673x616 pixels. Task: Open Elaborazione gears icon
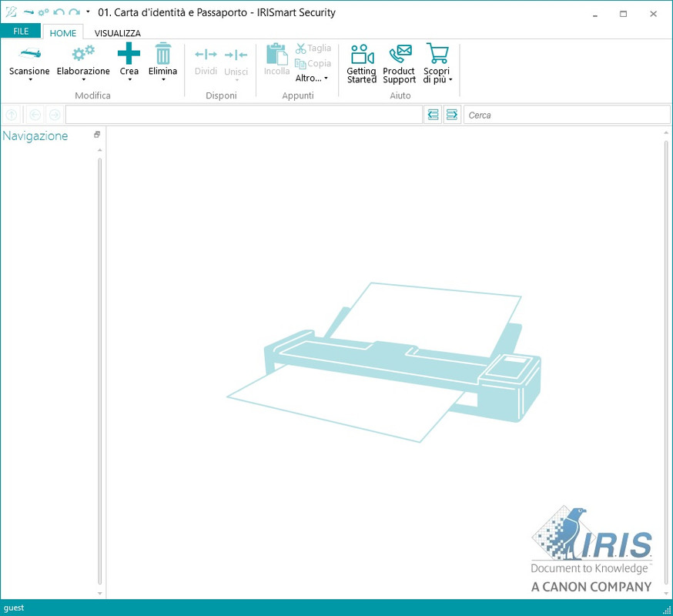83,53
